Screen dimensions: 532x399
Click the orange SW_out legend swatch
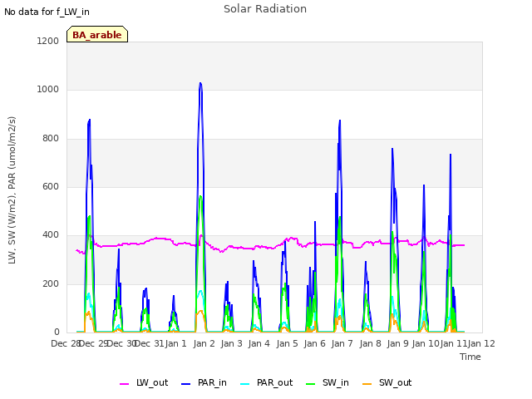point(367,384)
